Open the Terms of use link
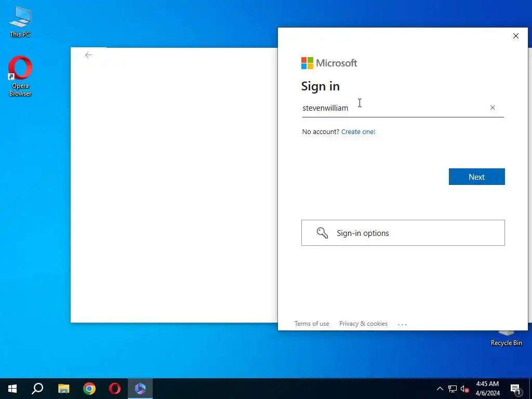 [x=312, y=324]
